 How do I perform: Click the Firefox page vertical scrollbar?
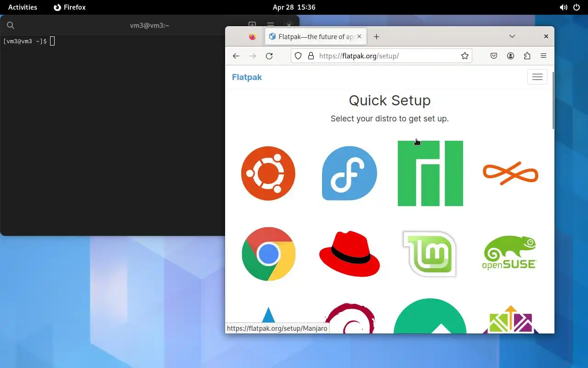coord(553,101)
